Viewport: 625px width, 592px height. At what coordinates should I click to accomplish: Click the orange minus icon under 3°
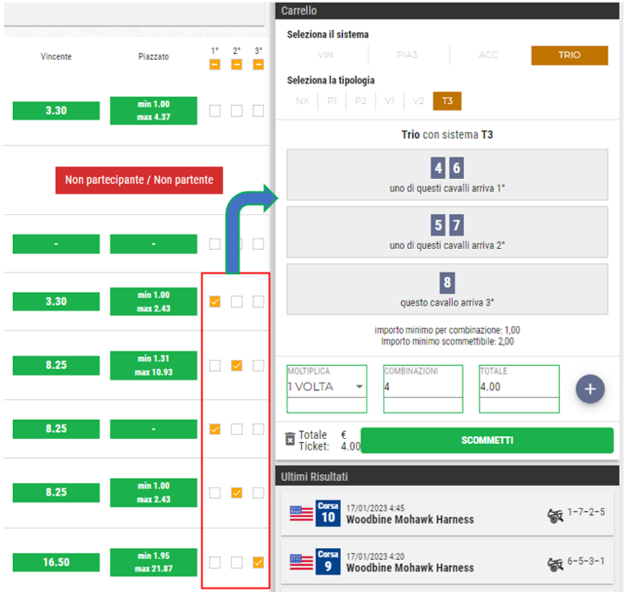coord(258,65)
